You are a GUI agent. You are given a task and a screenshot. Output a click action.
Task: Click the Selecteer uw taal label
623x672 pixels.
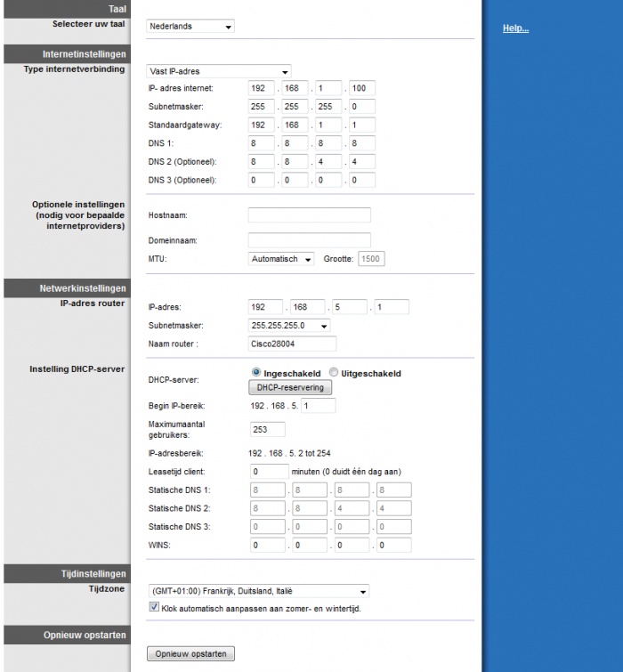tap(89, 24)
